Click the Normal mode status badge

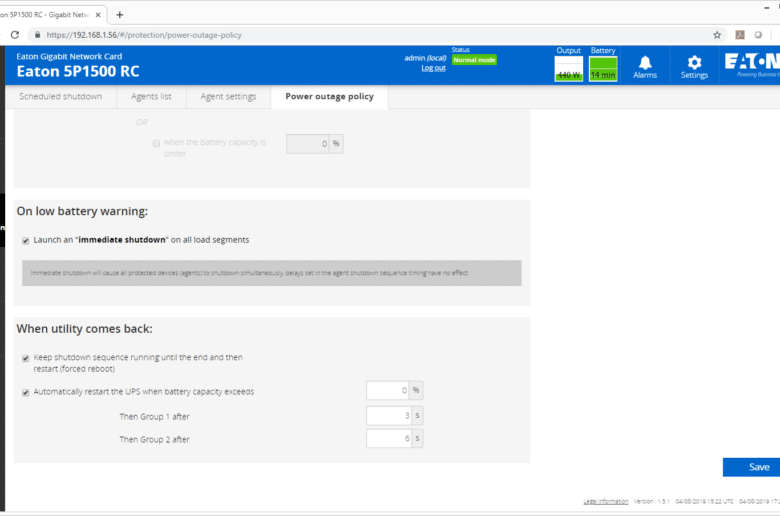coord(474,60)
